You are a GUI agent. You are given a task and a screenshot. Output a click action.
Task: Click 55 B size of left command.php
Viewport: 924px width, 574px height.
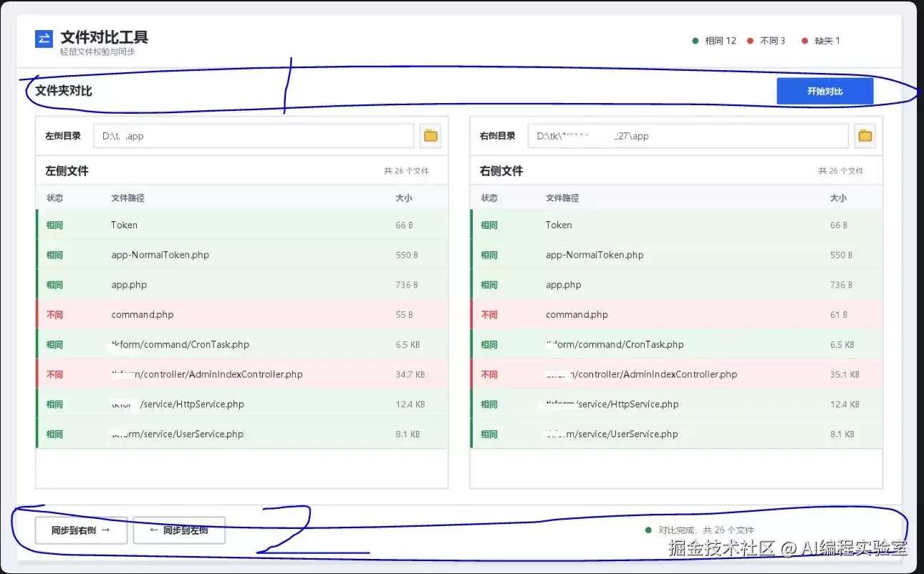click(405, 315)
